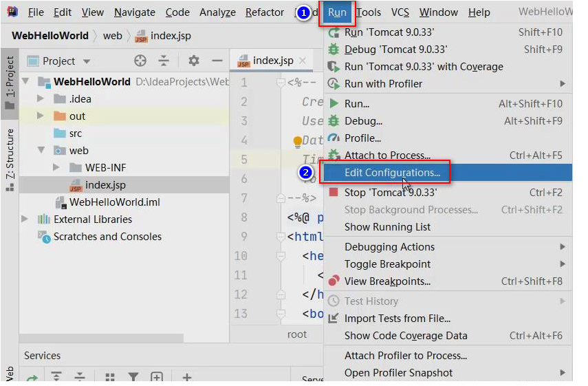
Task: Select index.jsp in project tree
Action: 124,185
